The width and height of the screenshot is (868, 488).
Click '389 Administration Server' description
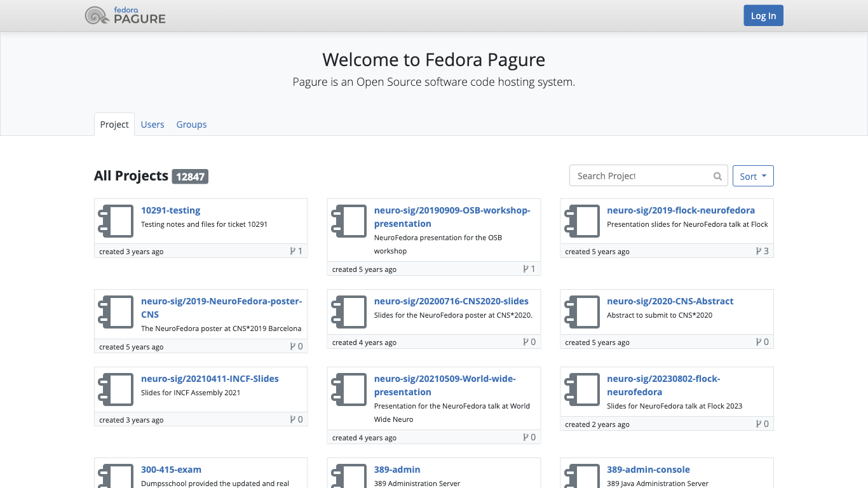click(417, 484)
